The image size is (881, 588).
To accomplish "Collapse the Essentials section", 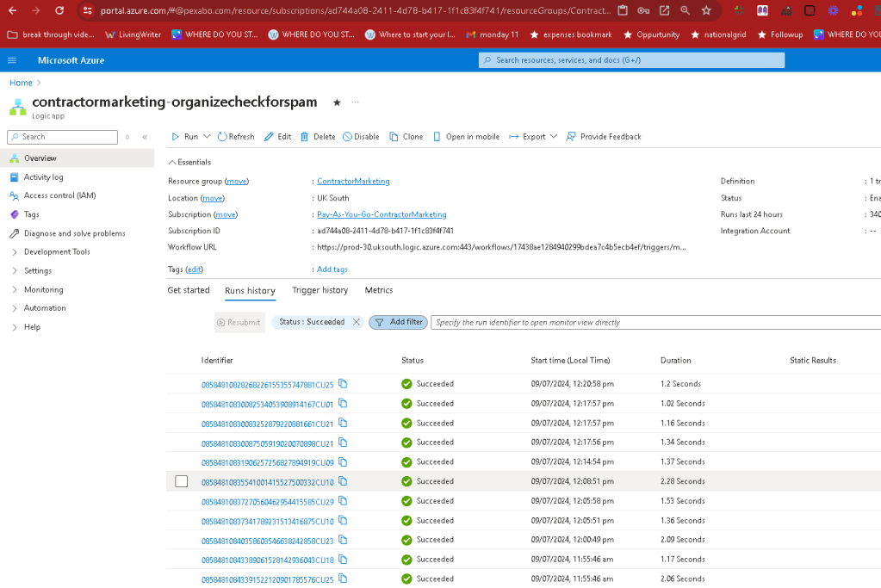I will click(189, 163).
